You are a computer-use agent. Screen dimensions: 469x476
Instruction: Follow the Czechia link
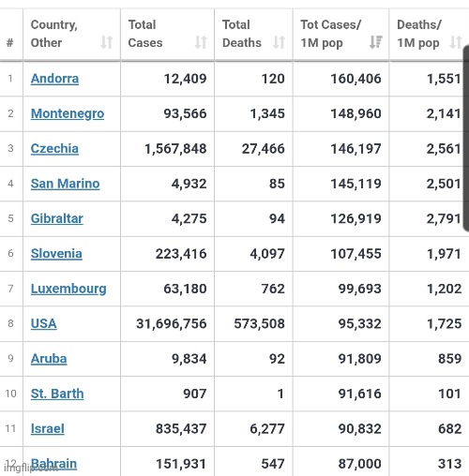click(x=54, y=149)
